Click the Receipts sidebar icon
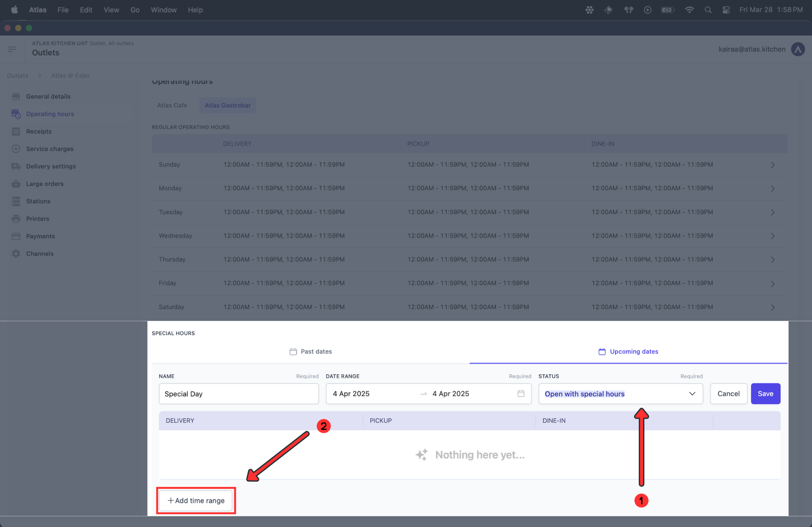The width and height of the screenshot is (812, 527). click(16, 131)
